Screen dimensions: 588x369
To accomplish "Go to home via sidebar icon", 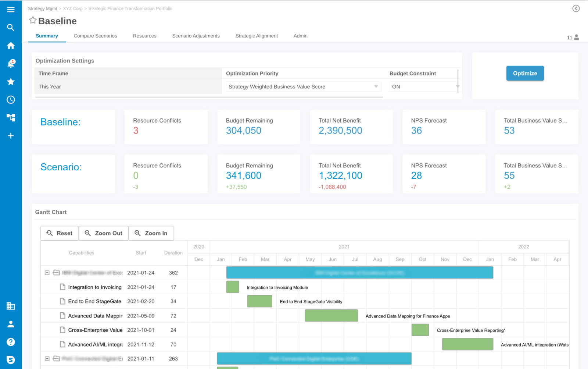I will pos(11,46).
